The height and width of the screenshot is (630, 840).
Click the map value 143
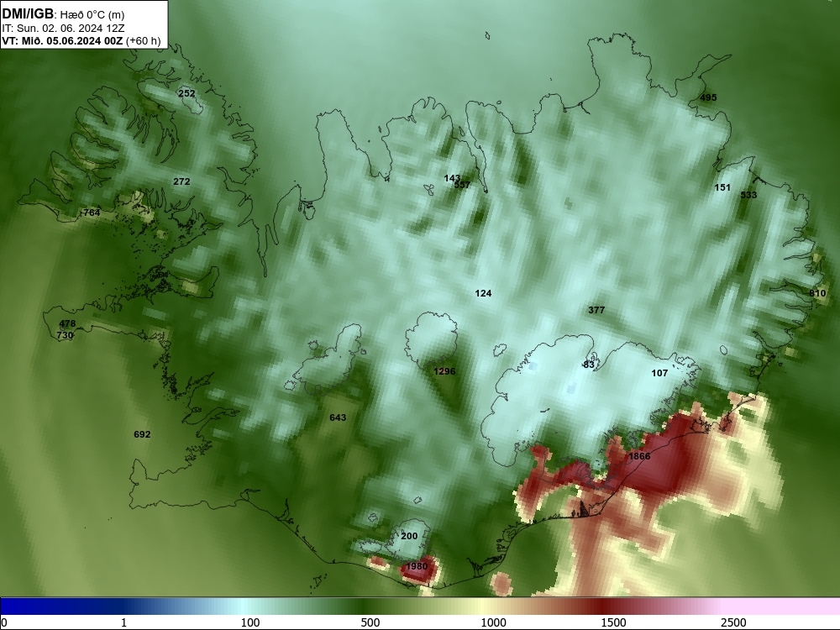tap(452, 178)
